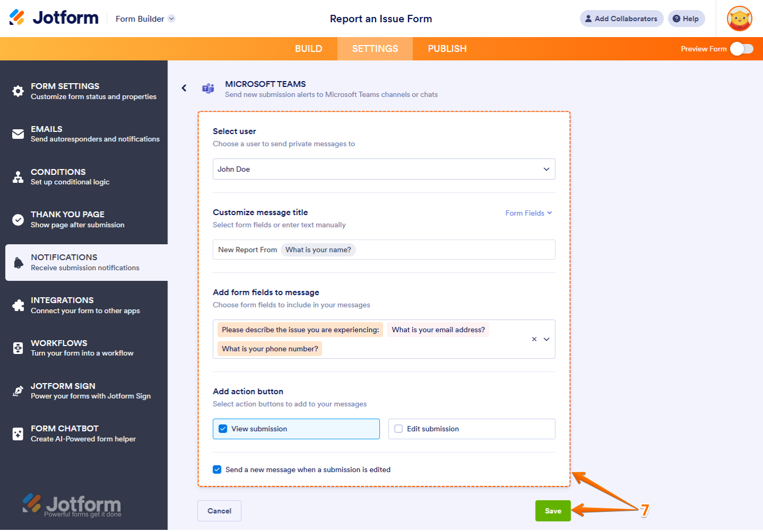Screen dimensions: 763x532
Task: Expand the Form Fields dropdown
Action: point(528,212)
